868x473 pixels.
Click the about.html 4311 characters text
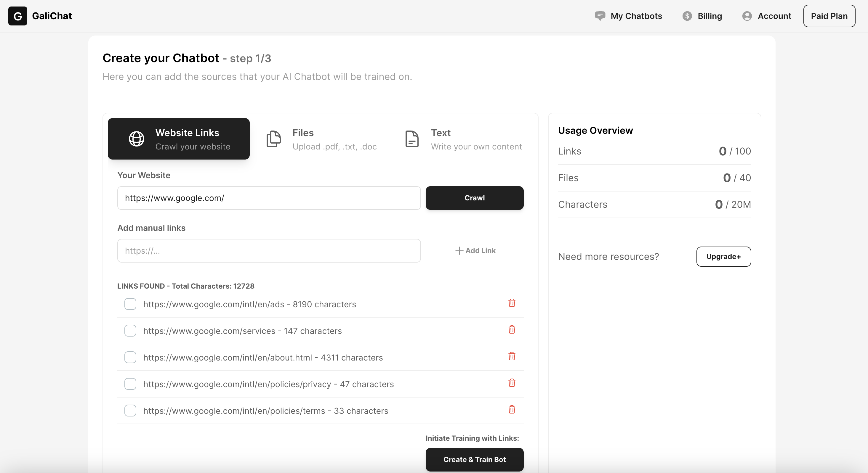(263, 358)
